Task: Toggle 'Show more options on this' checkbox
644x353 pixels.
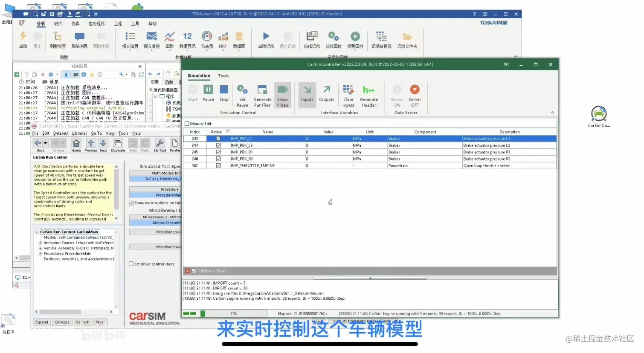Action: click(x=131, y=203)
